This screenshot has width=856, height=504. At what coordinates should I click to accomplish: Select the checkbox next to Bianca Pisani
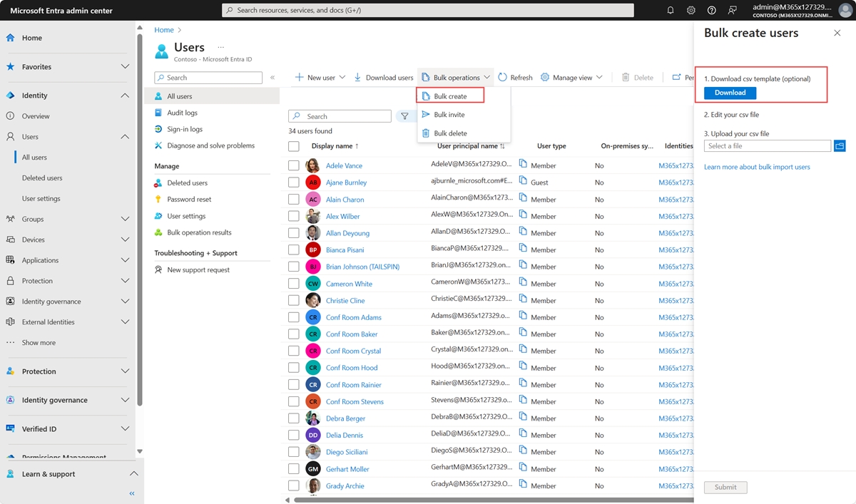pos(294,250)
